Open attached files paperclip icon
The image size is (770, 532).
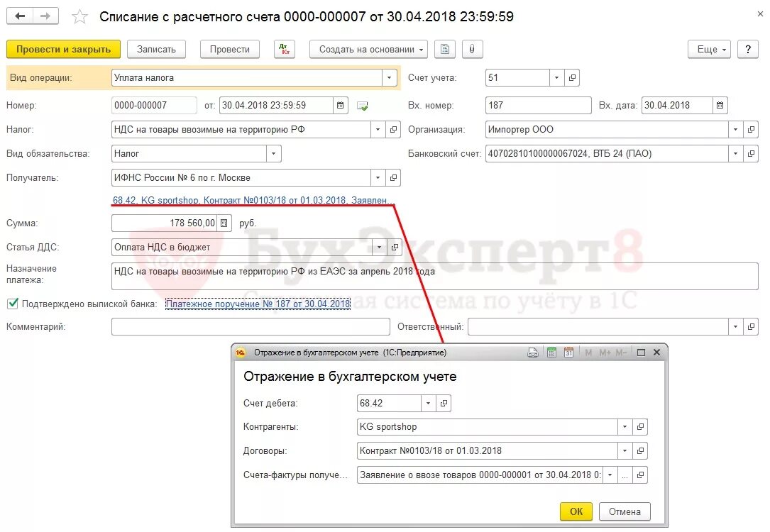[472, 49]
